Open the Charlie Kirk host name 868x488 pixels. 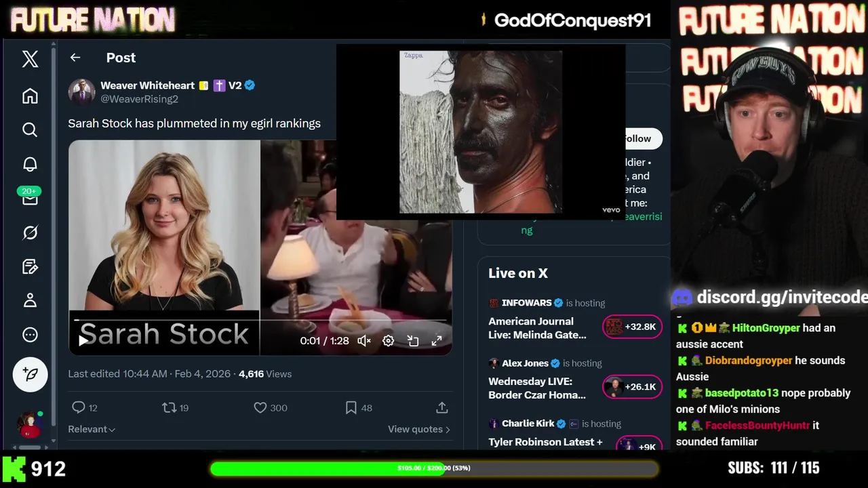[x=528, y=424]
